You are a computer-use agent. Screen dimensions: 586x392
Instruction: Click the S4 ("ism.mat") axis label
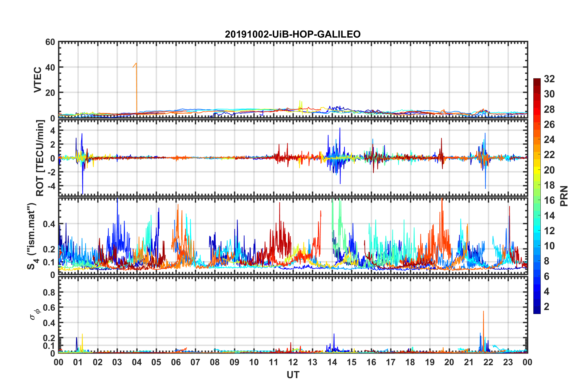click(x=32, y=236)
